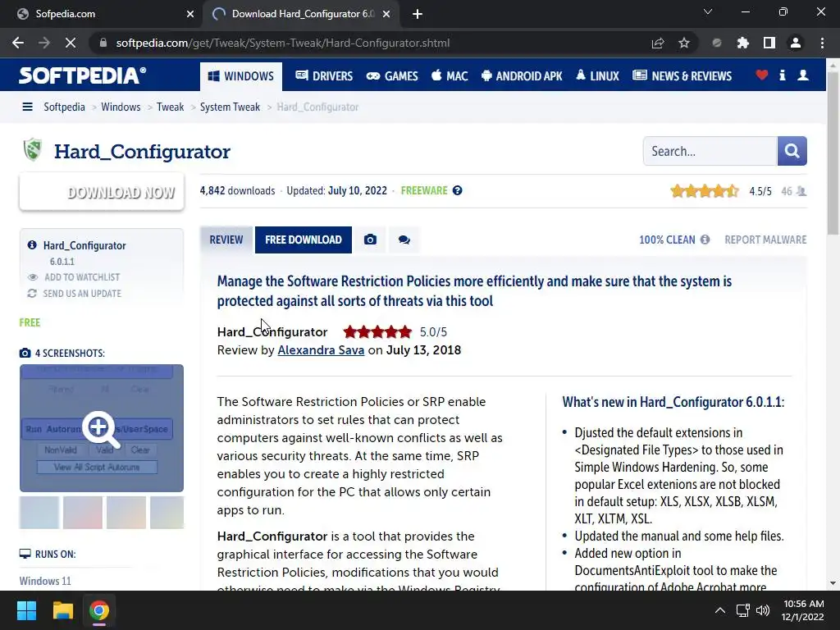The height and width of the screenshot is (630, 840).
Task: Go back with the browser back arrow
Action: (x=18, y=43)
